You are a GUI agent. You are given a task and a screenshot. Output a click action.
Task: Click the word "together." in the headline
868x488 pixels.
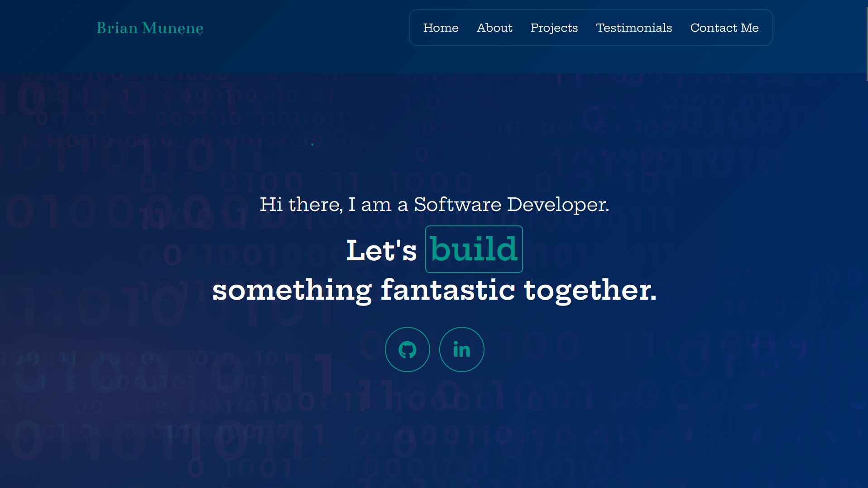[x=590, y=290]
